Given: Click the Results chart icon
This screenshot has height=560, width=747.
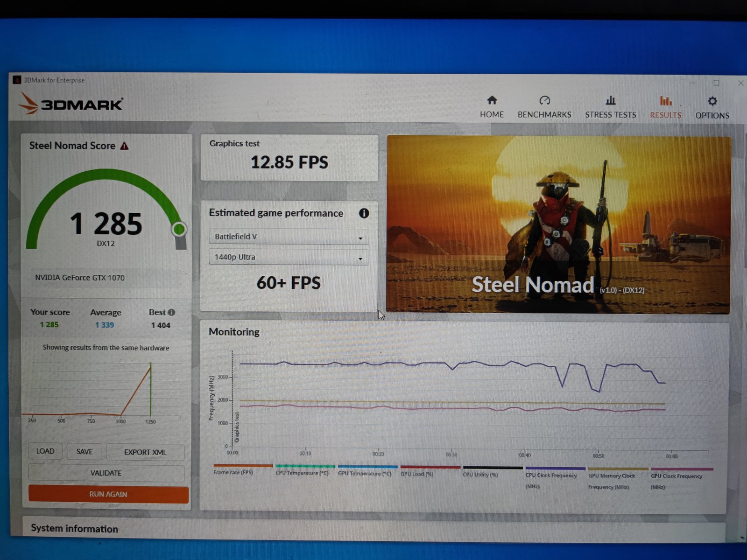Looking at the screenshot, I should 666,101.
